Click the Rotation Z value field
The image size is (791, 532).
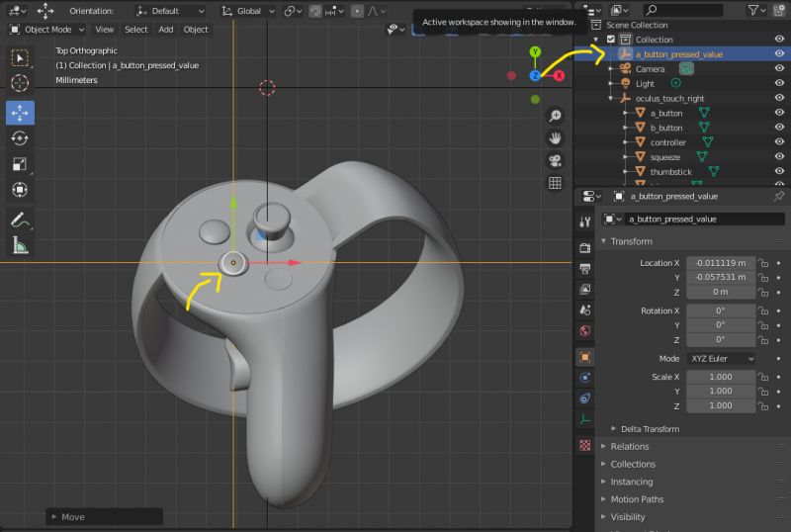click(x=721, y=340)
